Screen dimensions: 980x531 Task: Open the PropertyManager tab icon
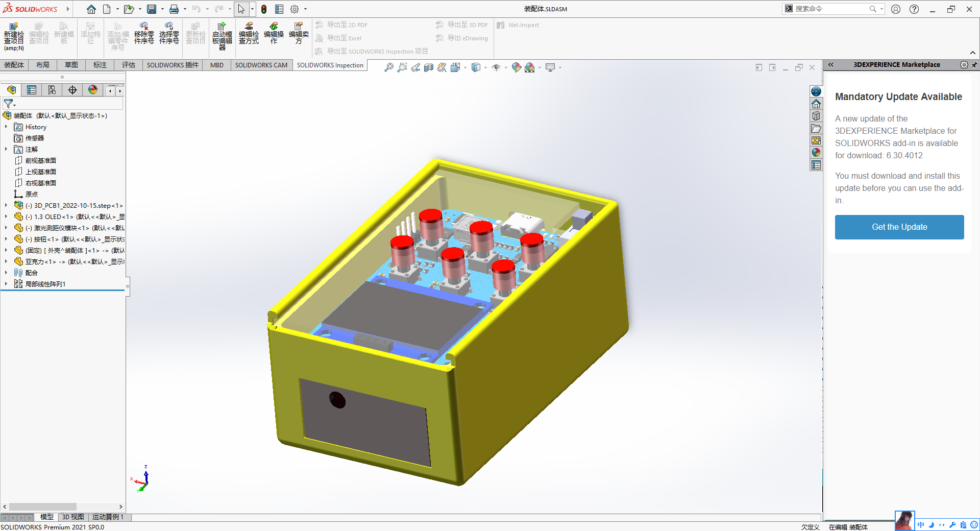click(32, 90)
